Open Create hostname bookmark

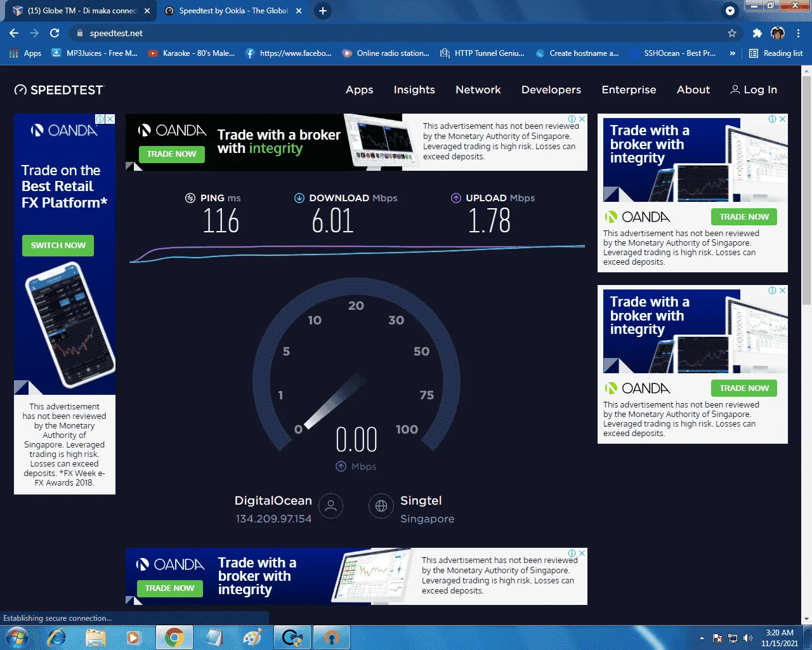(x=577, y=53)
